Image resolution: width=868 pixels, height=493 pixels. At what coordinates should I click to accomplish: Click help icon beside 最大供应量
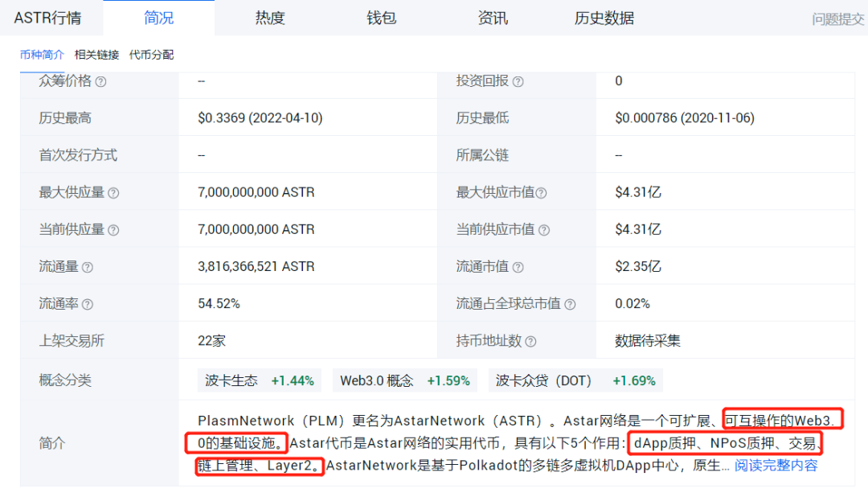click(113, 193)
